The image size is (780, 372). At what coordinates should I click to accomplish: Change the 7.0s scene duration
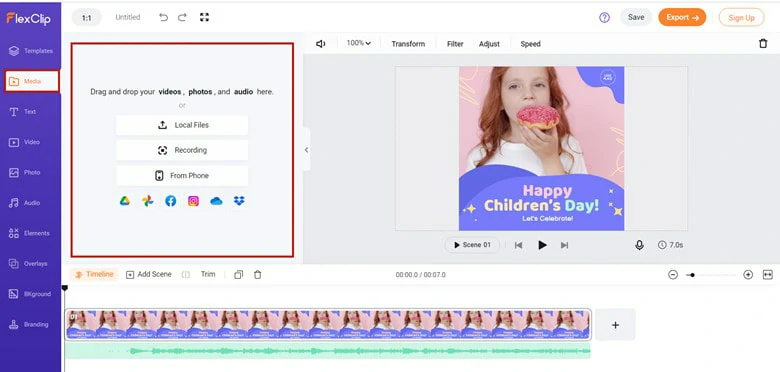671,245
